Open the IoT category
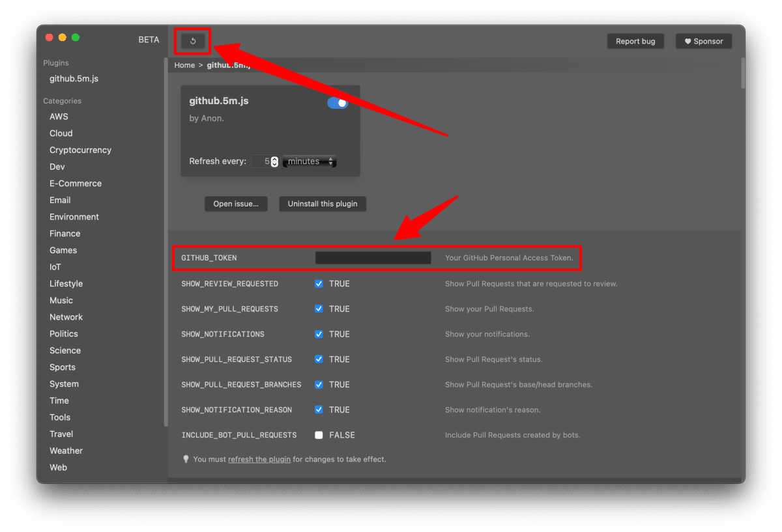 [55, 267]
